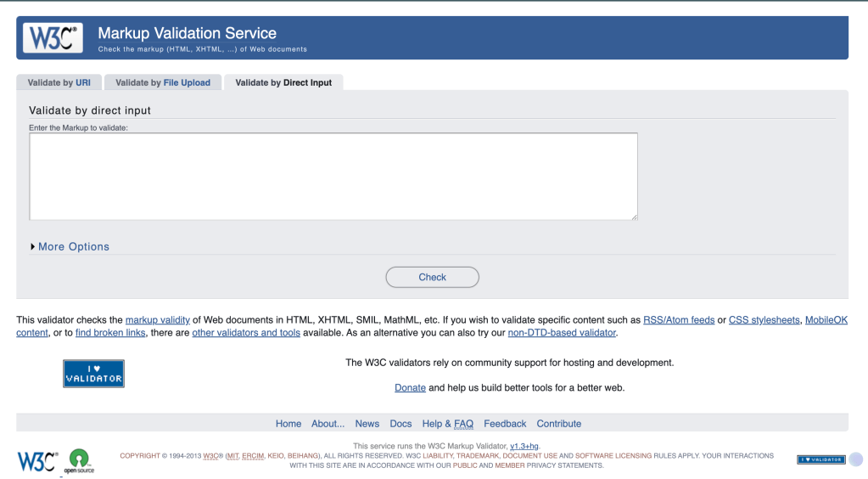
Task: Click the W3C logo in the header
Action: click(53, 37)
